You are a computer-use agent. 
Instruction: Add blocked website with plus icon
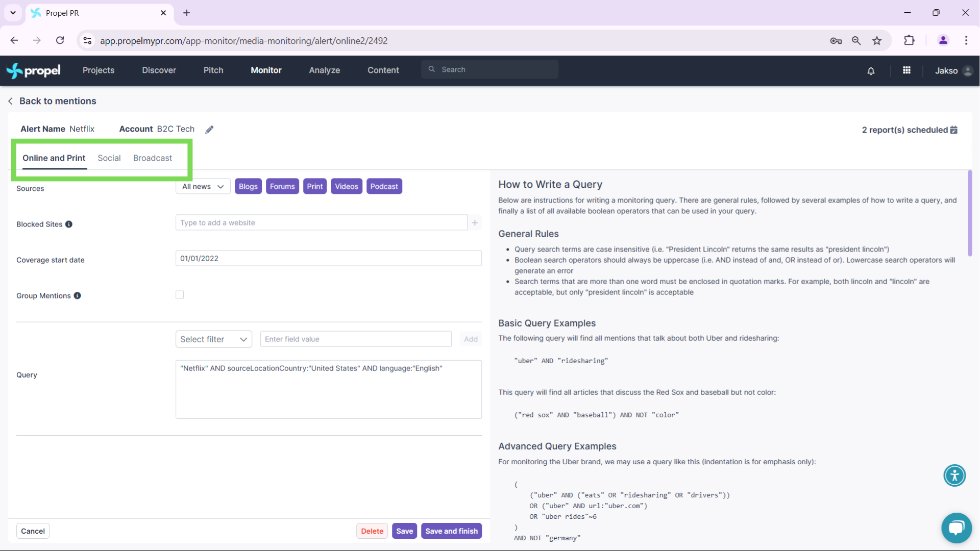[x=475, y=222]
